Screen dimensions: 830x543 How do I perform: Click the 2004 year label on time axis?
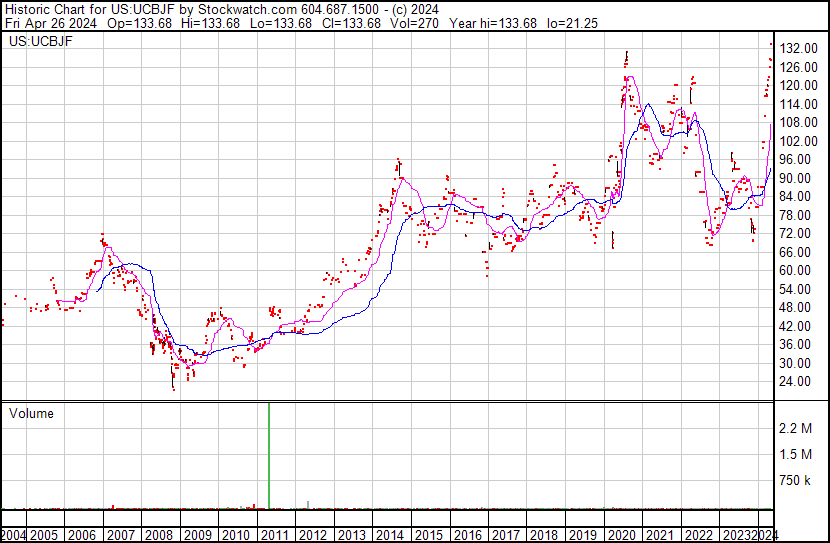pyautogui.click(x=15, y=535)
